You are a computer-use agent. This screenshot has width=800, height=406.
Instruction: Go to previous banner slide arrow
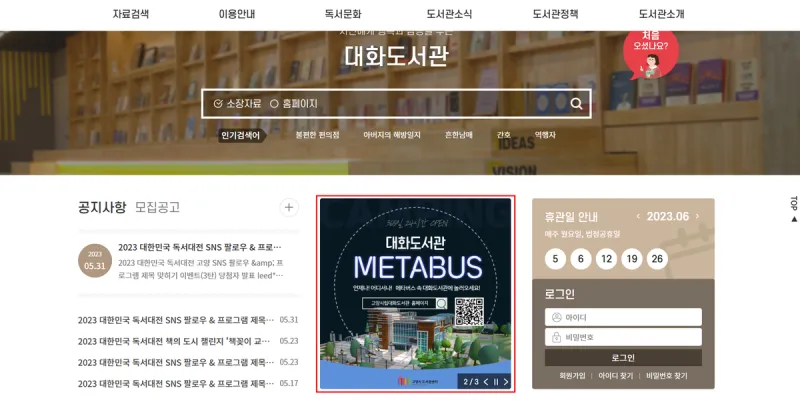point(486,382)
